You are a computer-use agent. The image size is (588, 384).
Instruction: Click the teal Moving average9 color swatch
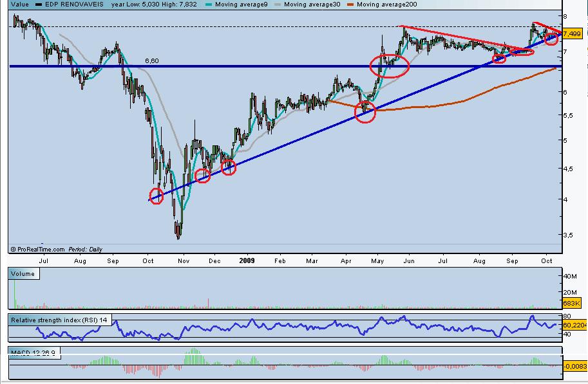(209, 5)
